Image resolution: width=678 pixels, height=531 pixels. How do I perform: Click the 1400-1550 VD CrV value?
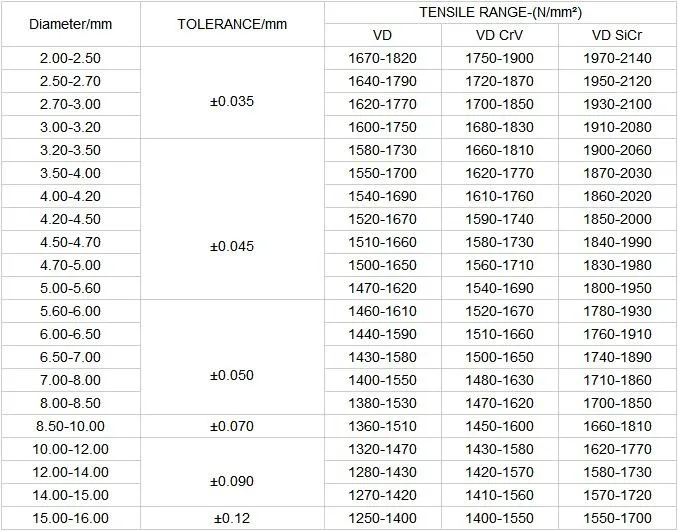pyautogui.click(x=499, y=518)
